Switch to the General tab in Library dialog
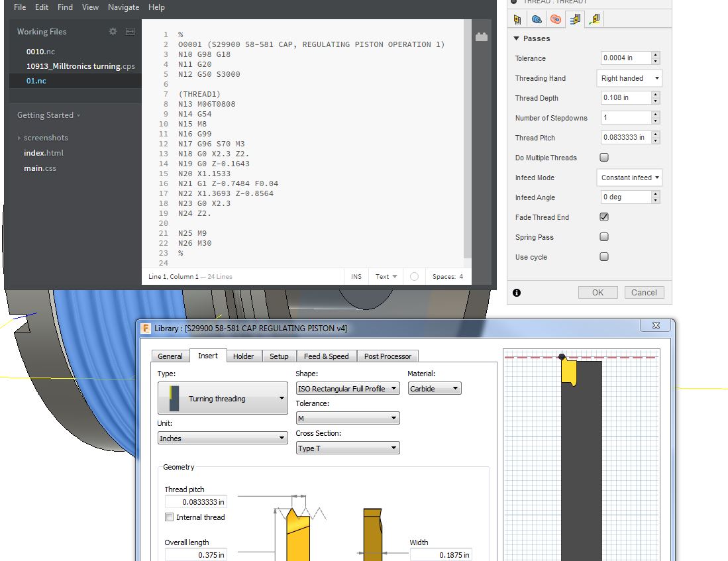Viewport: 728px width, 561px height. tap(170, 356)
